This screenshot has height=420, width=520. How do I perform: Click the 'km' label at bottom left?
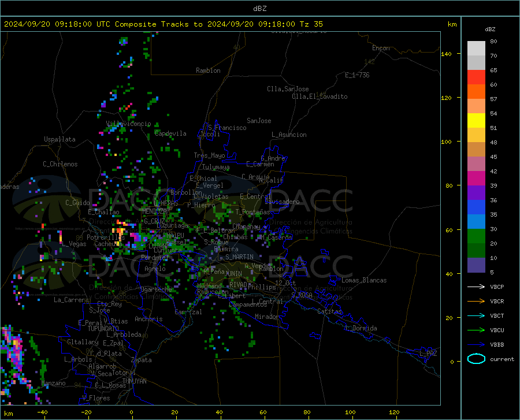click(8, 414)
